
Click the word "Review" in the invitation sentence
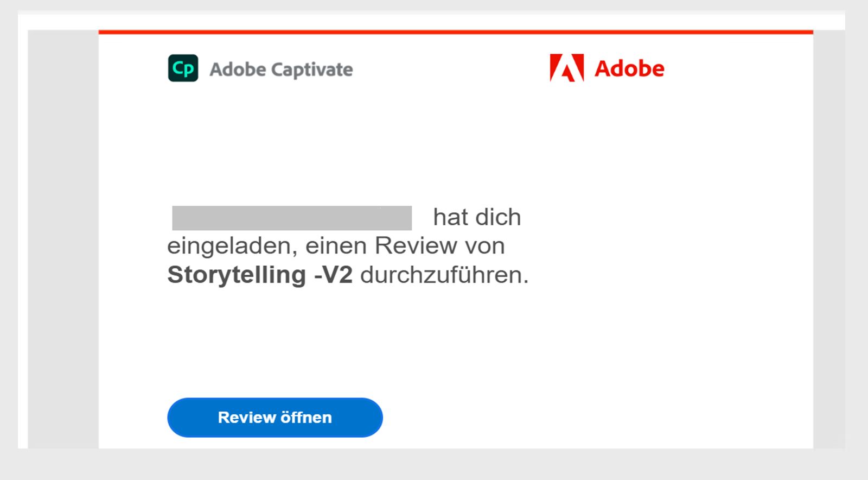(416, 246)
